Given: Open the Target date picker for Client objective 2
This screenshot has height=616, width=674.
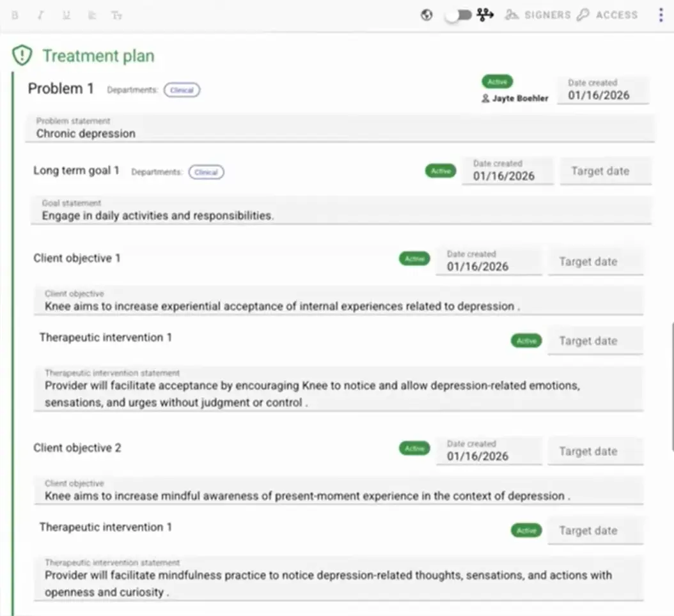Looking at the screenshot, I should tap(595, 451).
